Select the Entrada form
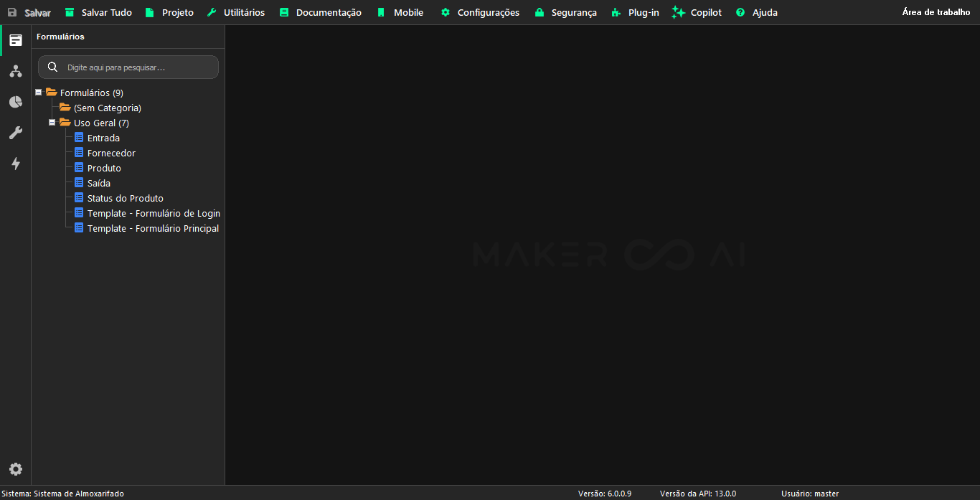 (x=103, y=138)
